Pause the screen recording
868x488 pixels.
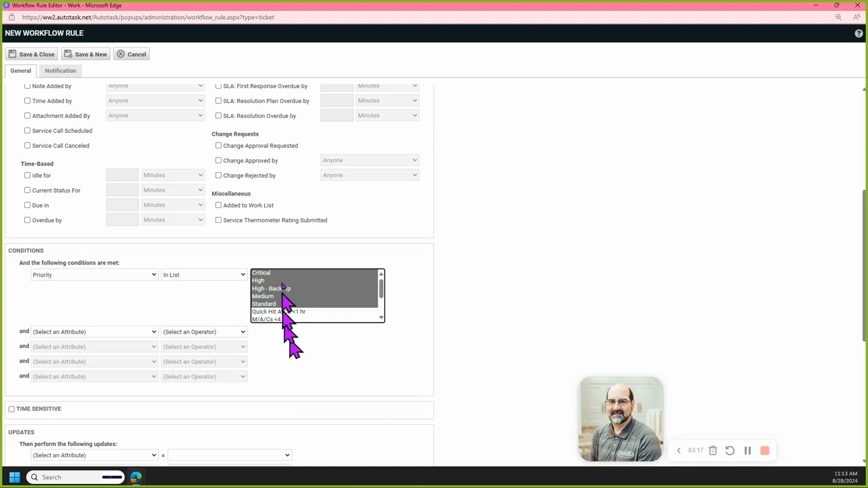point(747,451)
